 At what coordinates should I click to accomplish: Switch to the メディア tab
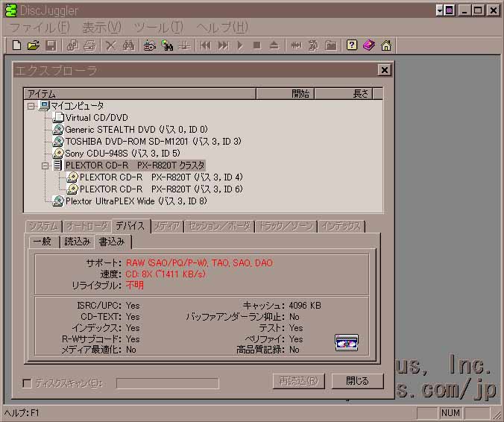tap(167, 226)
